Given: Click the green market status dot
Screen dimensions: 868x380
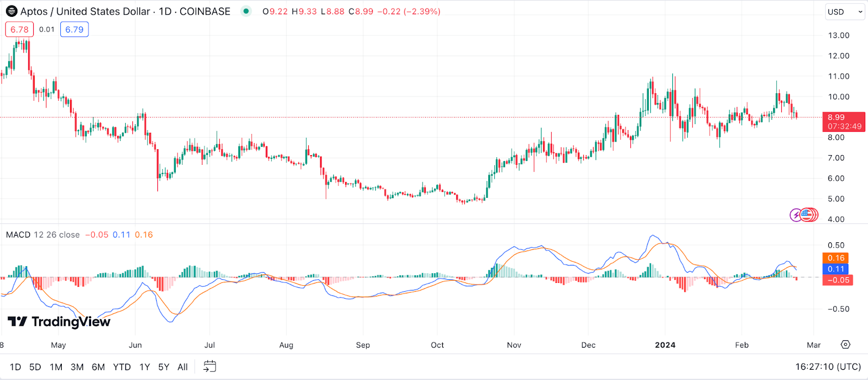Looking at the screenshot, I should (x=246, y=11).
